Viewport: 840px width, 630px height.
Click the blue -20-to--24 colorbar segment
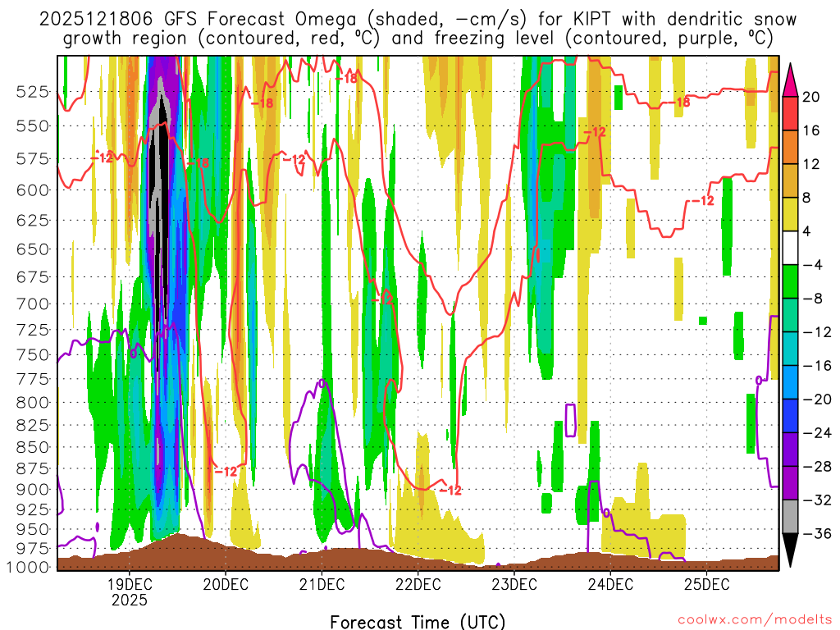click(x=790, y=416)
